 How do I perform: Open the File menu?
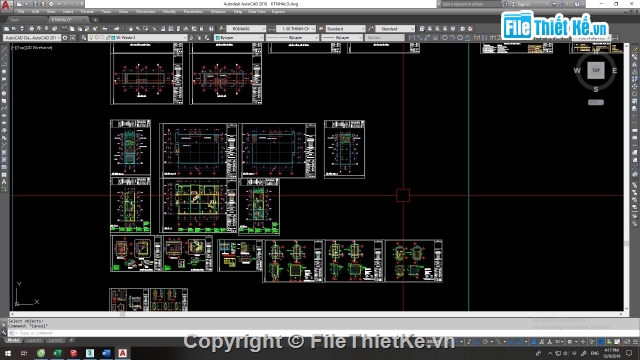click(x=21, y=12)
